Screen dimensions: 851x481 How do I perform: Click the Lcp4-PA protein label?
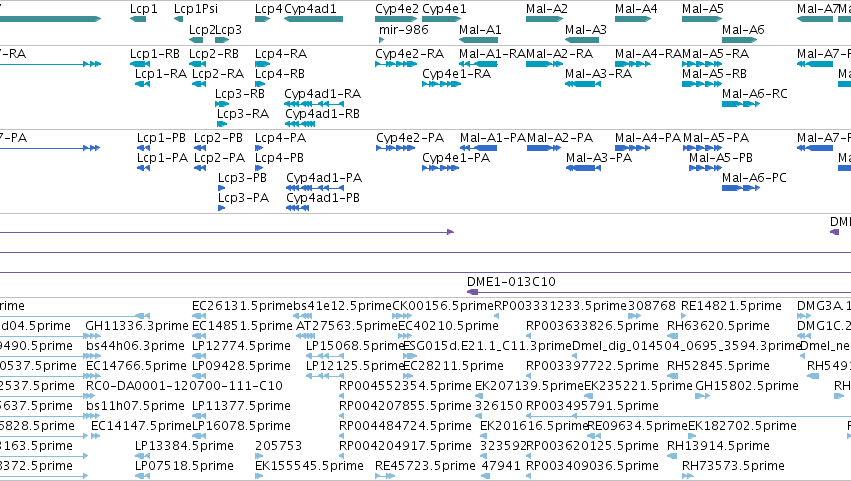[281, 138]
